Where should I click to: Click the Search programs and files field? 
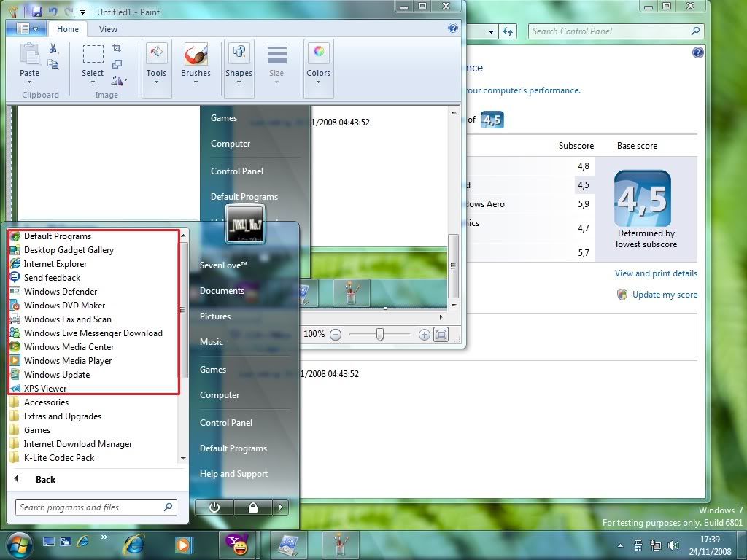(96, 507)
